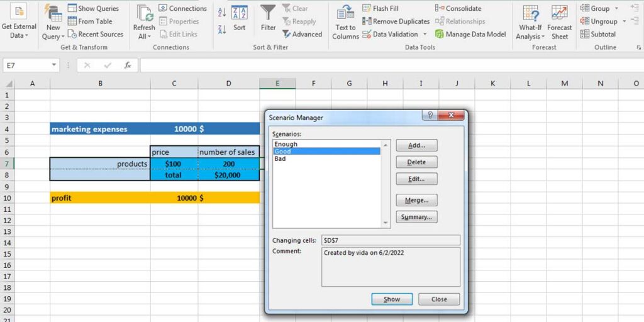Click the Delete scenario button
The height and width of the screenshot is (322, 644).
pyautogui.click(x=416, y=162)
